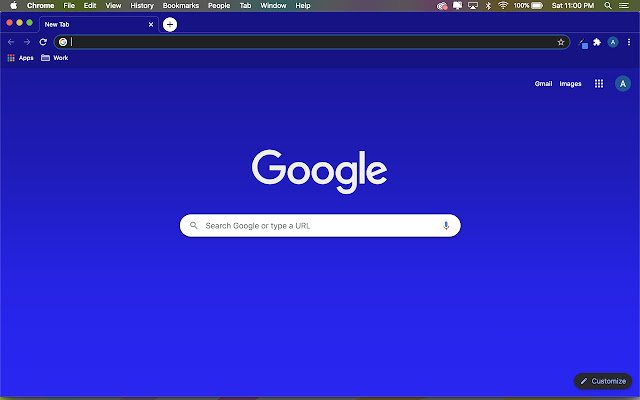Click the forward navigation arrow
The width and height of the screenshot is (640, 400).
tap(27, 42)
